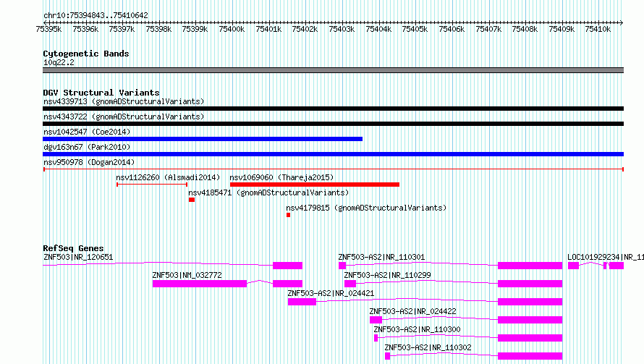Click the 75403k ruler tick label
The height and width of the screenshot is (364, 644).
pos(342,29)
